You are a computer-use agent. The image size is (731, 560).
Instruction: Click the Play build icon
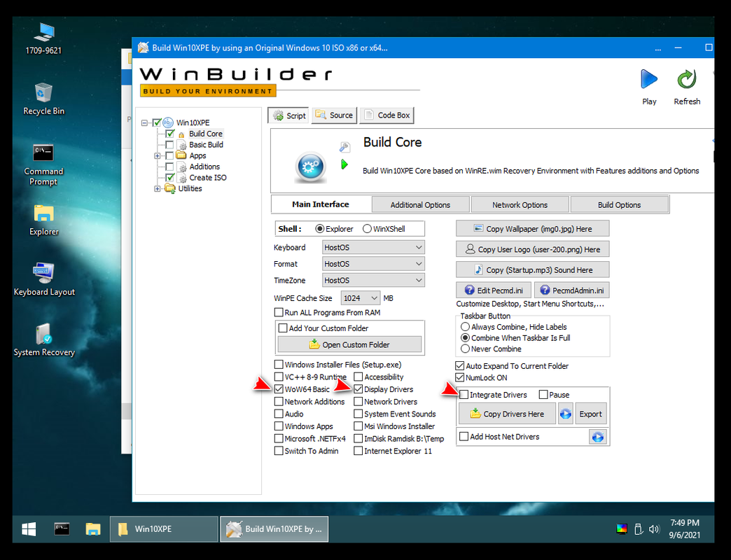(x=649, y=80)
